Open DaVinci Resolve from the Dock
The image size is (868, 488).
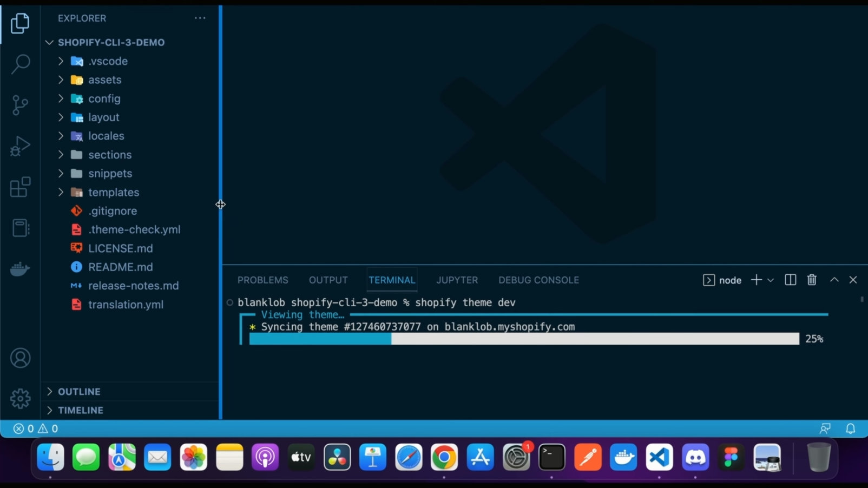pos(337,458)
